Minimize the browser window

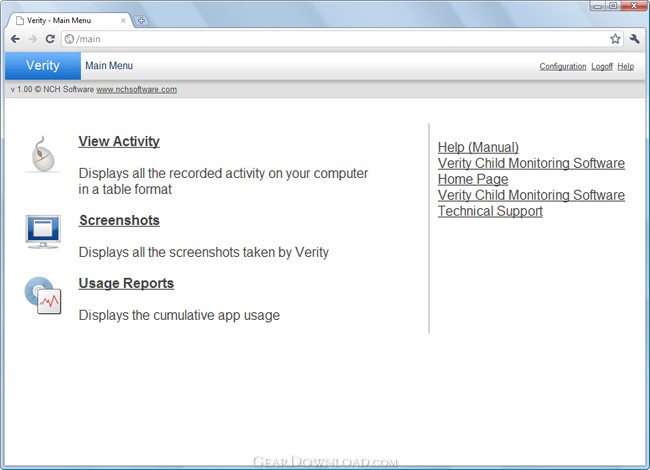click(x=597, y=6)
